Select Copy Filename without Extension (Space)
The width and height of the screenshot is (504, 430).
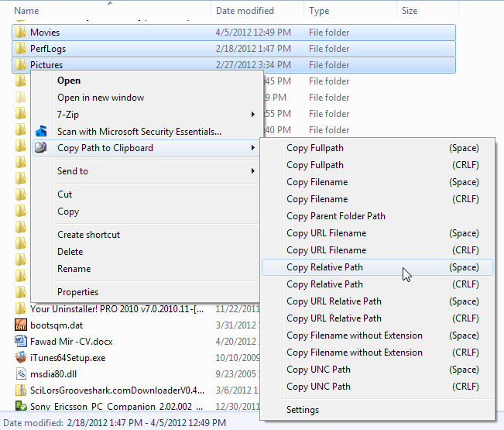[x=377, y=335]
